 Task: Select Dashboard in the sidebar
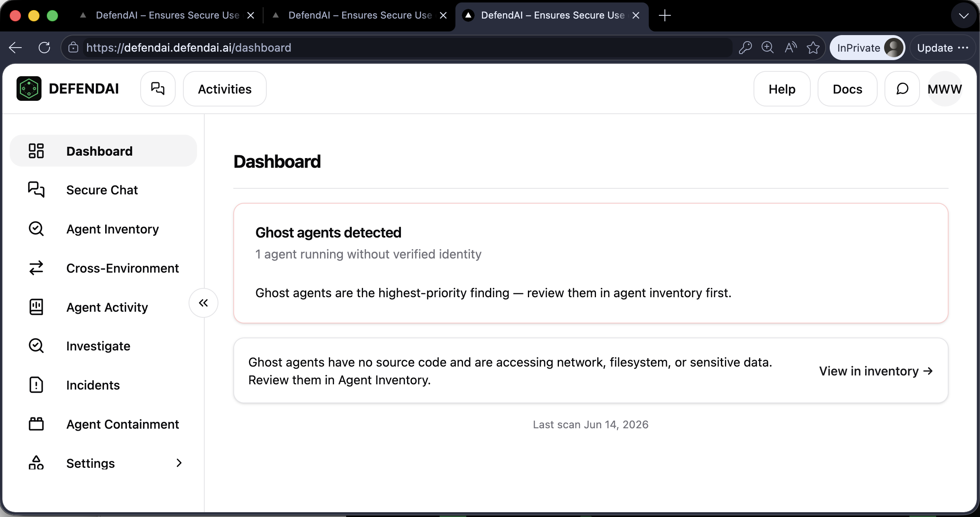tap(103, 151)
